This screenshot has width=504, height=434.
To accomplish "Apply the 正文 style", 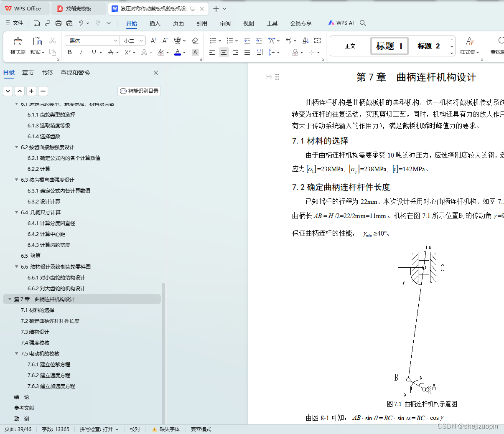I will (350, 46).
